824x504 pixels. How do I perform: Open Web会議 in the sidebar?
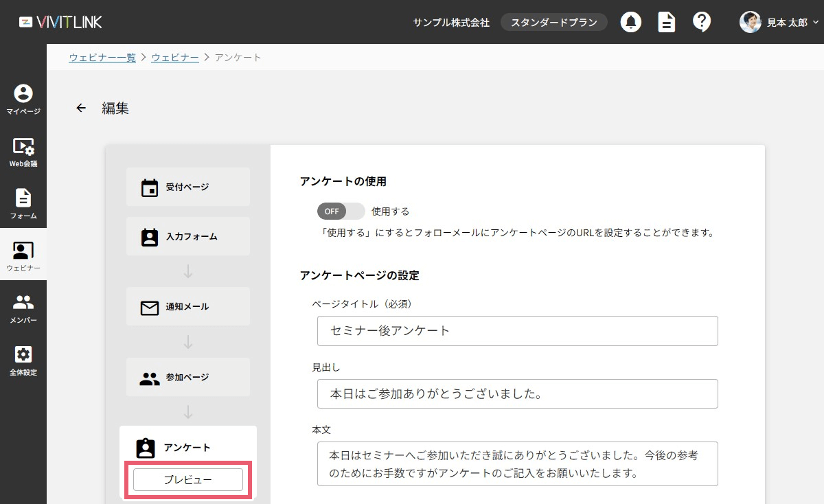23,152
